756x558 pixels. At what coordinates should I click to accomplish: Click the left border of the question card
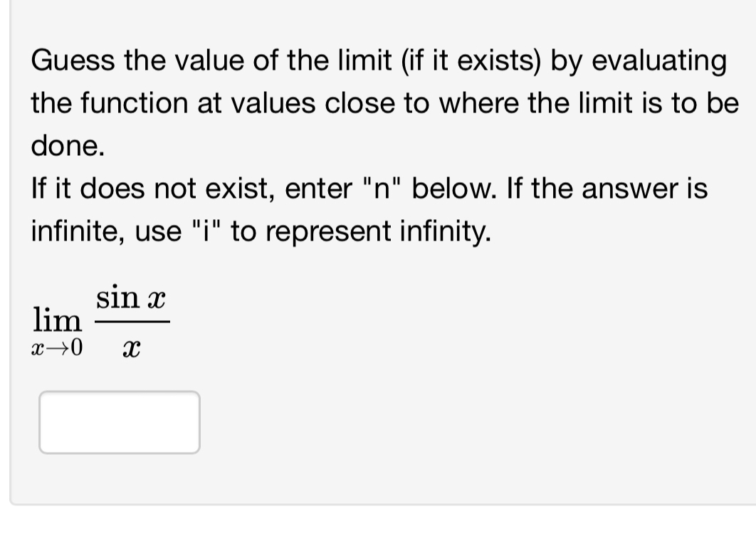pos(11,285)
